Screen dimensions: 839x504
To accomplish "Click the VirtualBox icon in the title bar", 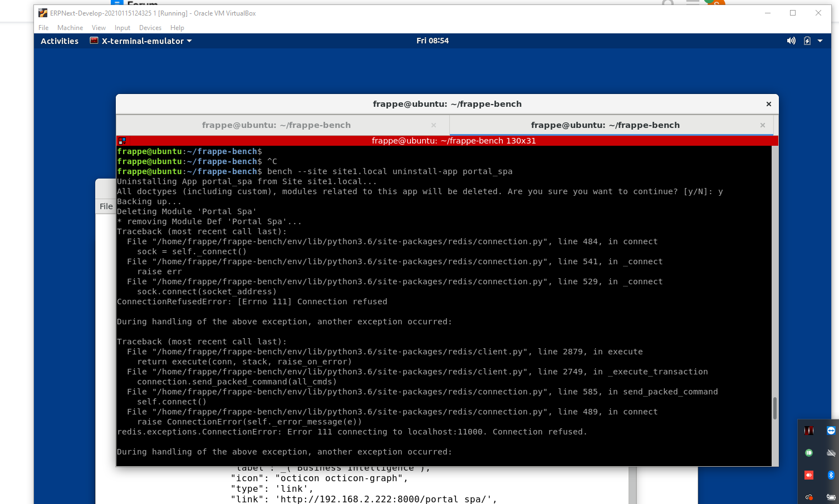I will tap(43, 13).
